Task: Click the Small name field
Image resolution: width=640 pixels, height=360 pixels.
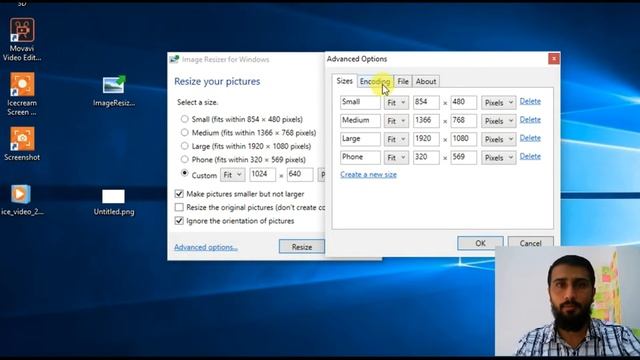Action: (360, 102)
